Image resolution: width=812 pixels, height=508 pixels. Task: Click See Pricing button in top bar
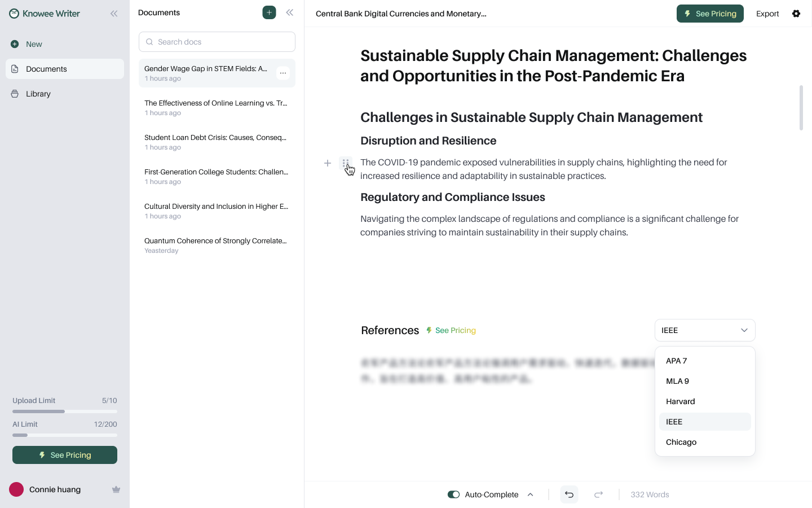pyautogui.click(x=710, y=14)
